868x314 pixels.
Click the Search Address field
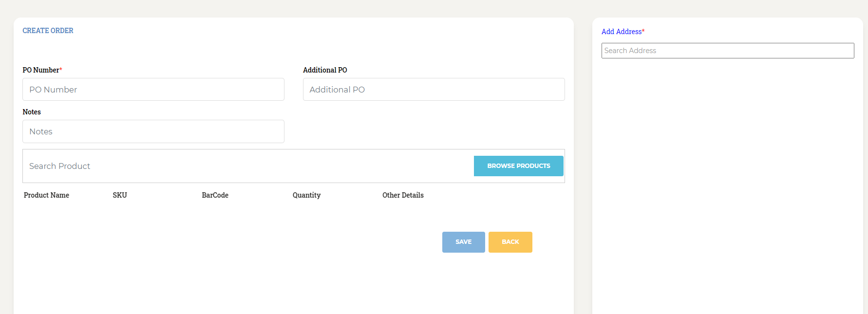728,51
